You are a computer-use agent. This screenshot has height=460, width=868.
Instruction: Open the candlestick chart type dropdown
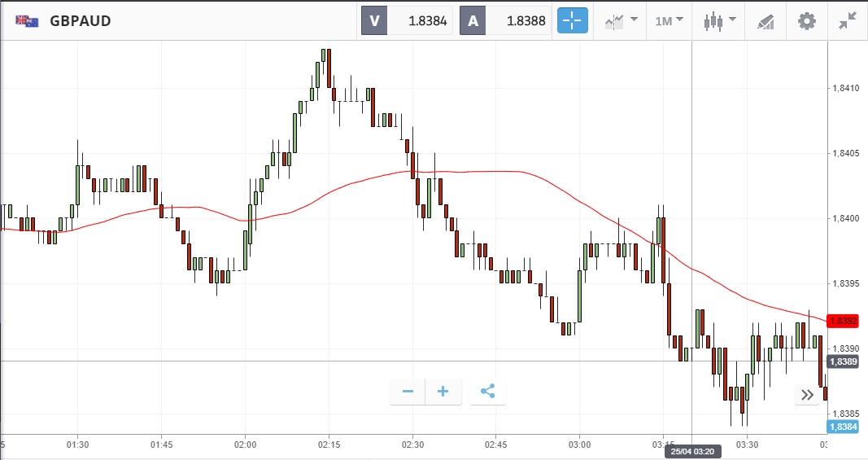click(719, 20)
